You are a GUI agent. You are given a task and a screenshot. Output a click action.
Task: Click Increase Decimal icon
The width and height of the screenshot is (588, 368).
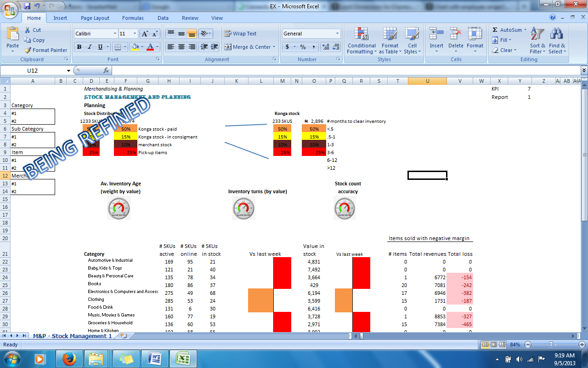tap(326, 47)
